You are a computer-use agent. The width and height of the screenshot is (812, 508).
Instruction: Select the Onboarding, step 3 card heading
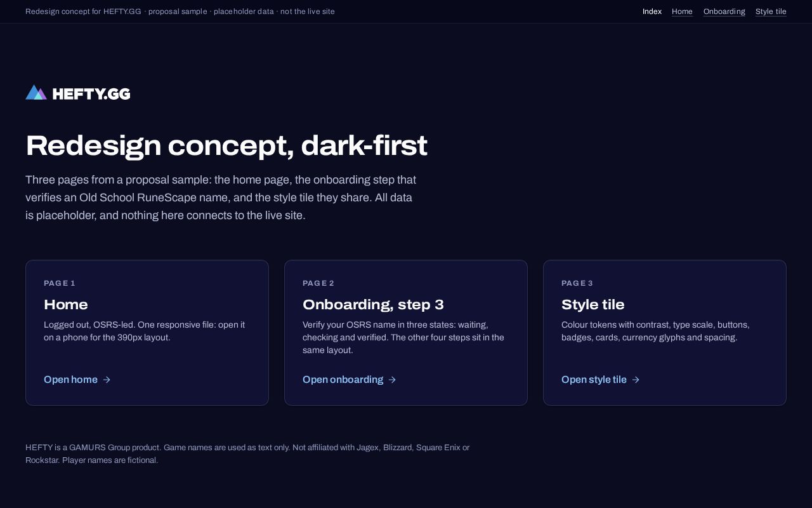(x=373, y=304)
